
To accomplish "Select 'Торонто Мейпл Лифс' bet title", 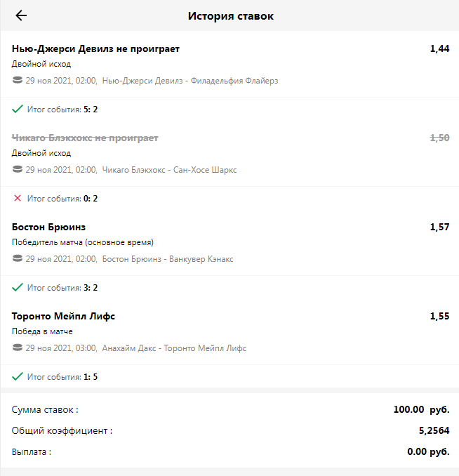I will pyautogui.click(x=63, y=316).
